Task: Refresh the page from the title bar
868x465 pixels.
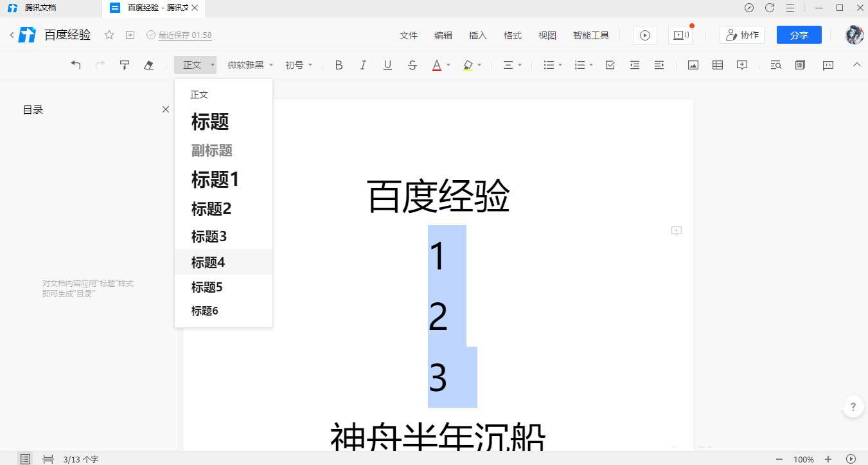Action: (770, 8)
